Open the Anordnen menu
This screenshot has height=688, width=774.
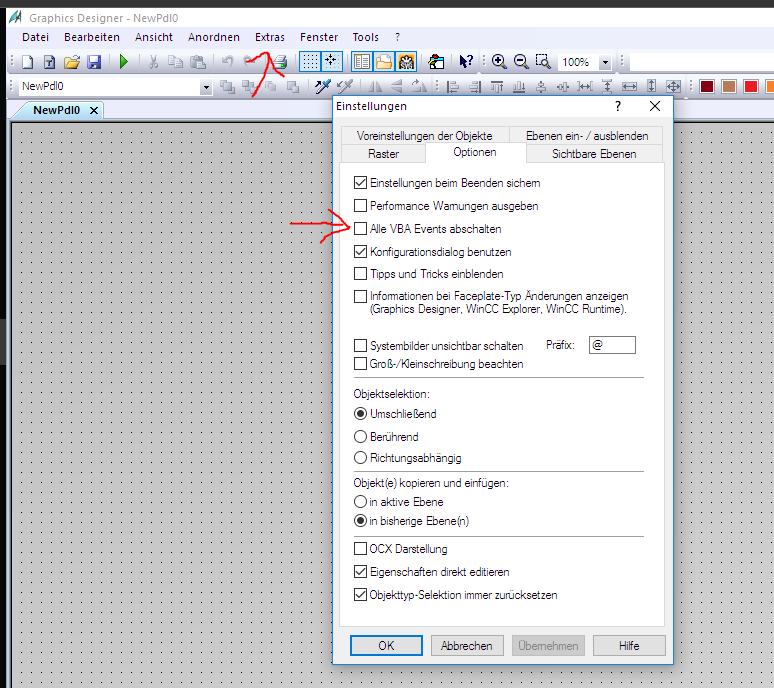[214, 37]
